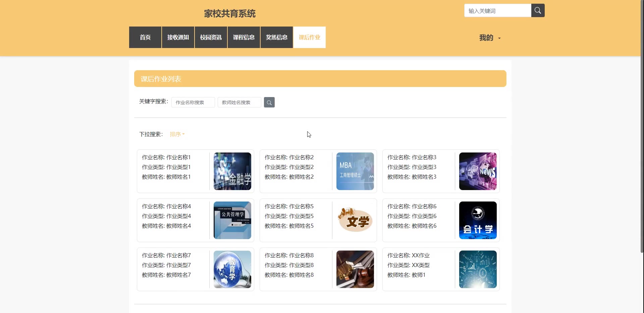Click the text 教师姓名: 教师姓名5
The width and height of the screenshot is (644, 313).
click(289, 226)
